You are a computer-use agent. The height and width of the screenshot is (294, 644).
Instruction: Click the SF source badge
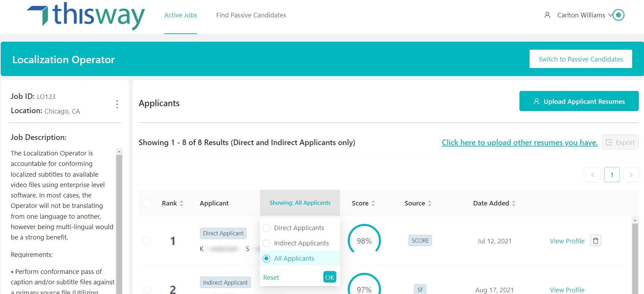click(420, 289)
